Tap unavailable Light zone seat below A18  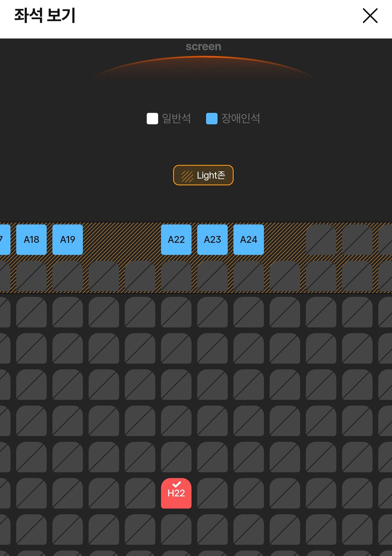[31, 276]
